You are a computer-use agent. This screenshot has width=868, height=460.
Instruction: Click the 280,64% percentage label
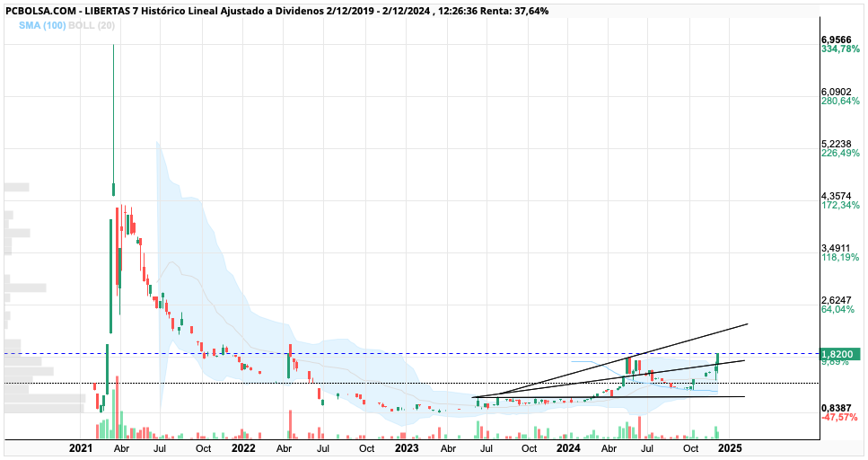pos(840,101)
